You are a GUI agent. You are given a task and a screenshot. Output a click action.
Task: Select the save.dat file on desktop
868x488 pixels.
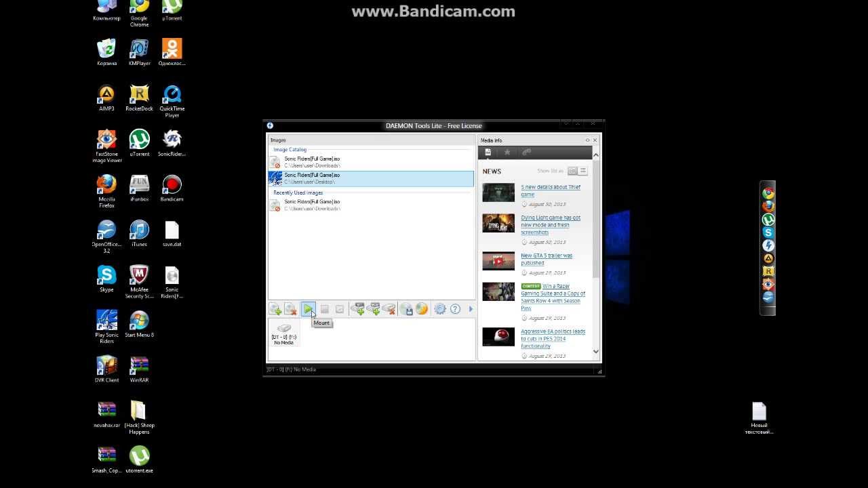coord(172,234)
